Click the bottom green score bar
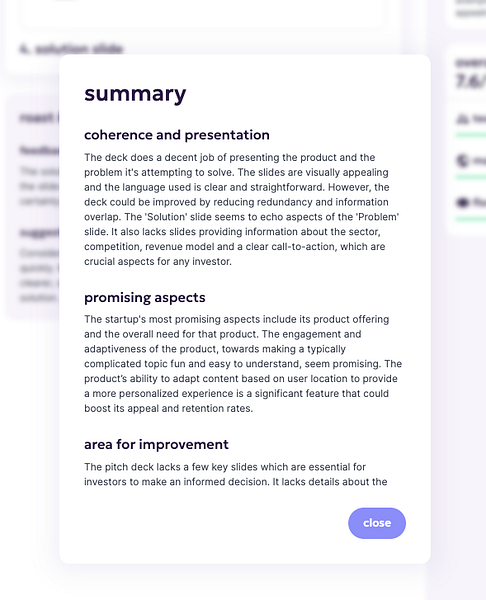Image resolution: width=486 pixels, height=600 pixels. pos(470,219)
